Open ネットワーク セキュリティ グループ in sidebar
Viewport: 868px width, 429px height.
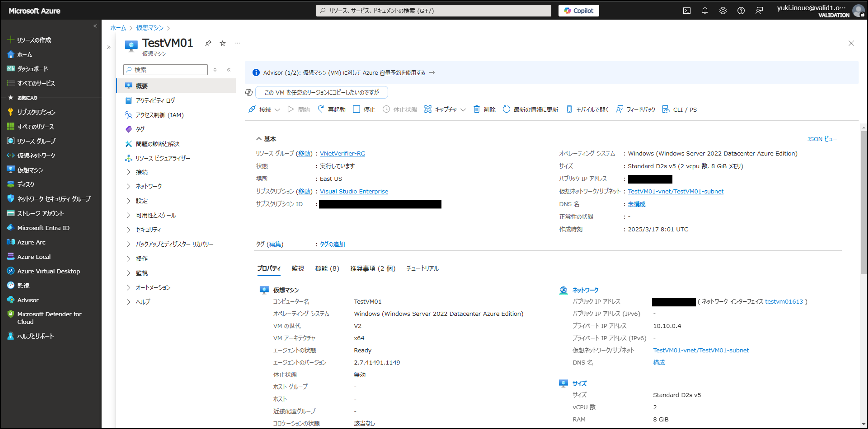[x=49, y=199]
